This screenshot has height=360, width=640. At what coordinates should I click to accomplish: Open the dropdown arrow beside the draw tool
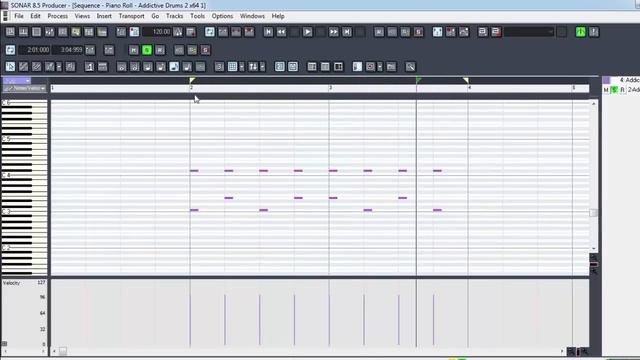tap(59, 67)
